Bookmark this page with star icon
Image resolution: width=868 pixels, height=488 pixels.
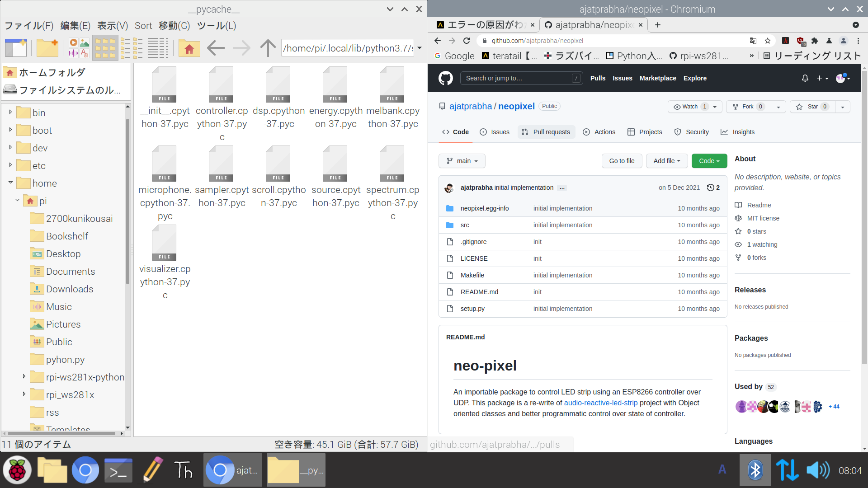pos(768,41)
